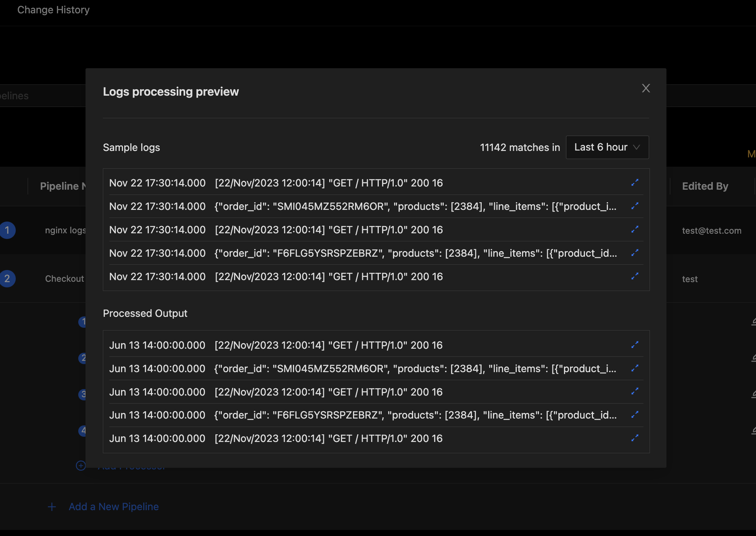Viewport: 756px width, 536px height.
Task: Click test@test.com in Edited By column
Action: (712, 230)
